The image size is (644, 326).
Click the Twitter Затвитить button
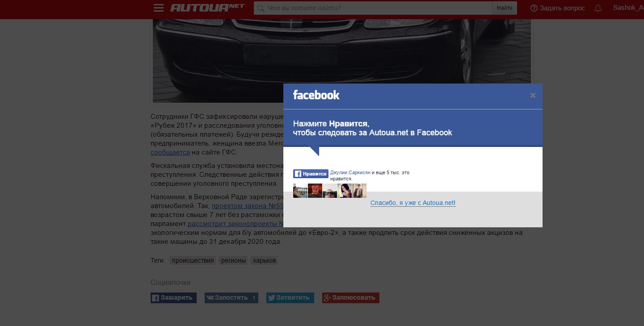pos(290,298)
